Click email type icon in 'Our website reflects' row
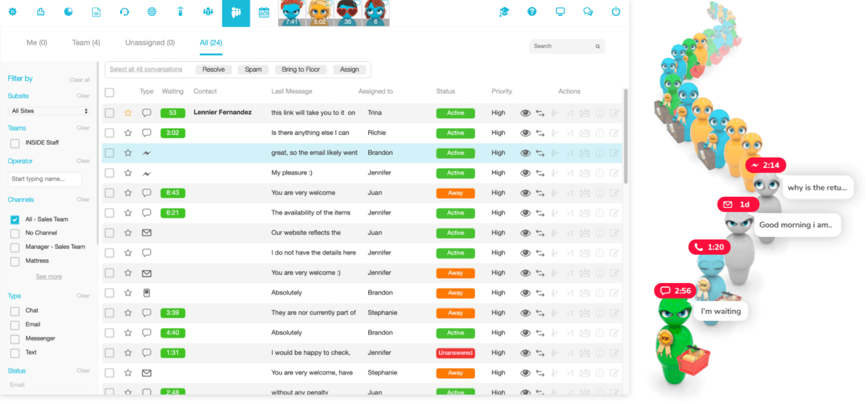Viewport: 868px width, 404px height. point(147,233)
